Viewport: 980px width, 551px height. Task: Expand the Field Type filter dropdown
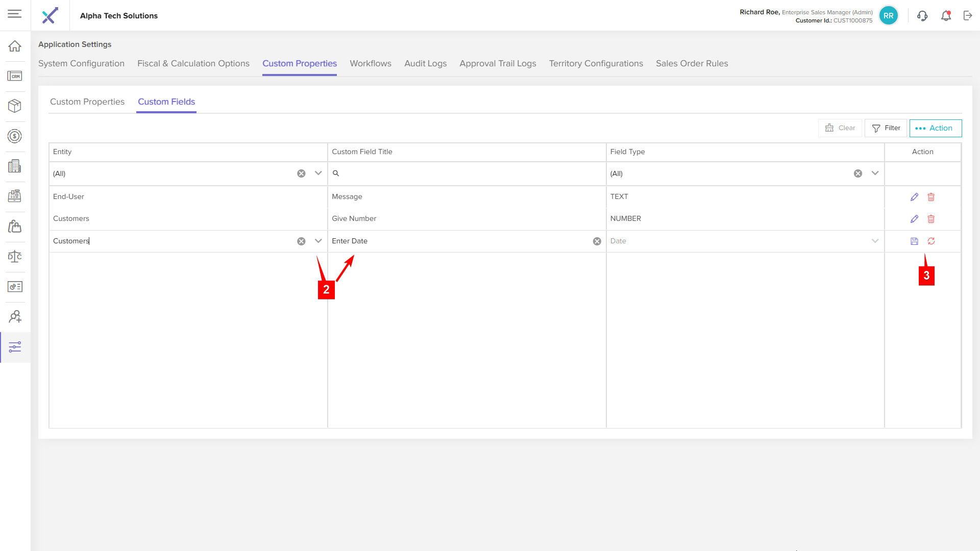click(x=875, y=173)
